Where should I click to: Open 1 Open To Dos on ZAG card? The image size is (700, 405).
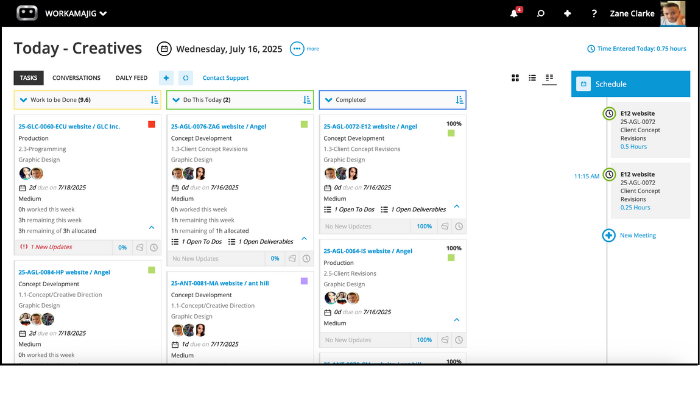point(197,242)
